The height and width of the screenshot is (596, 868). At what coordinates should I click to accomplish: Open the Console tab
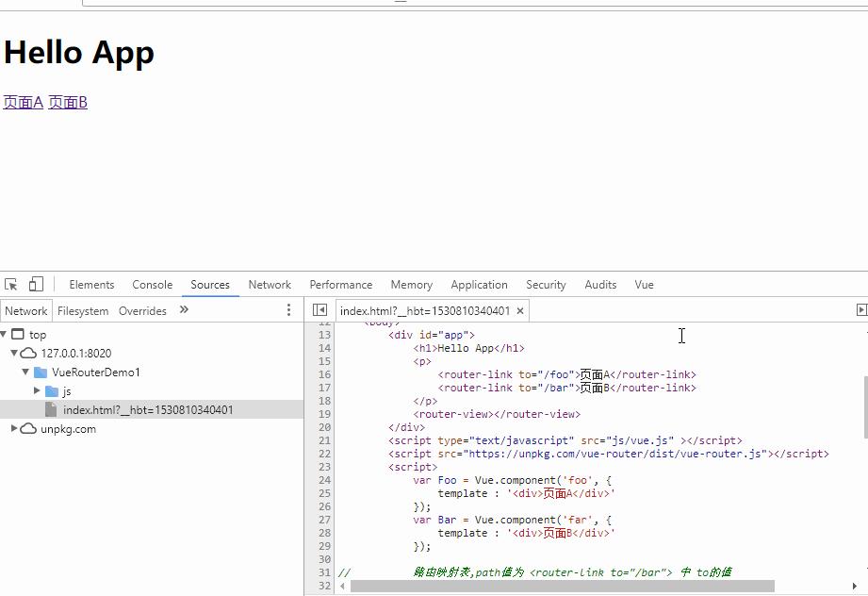152,285
